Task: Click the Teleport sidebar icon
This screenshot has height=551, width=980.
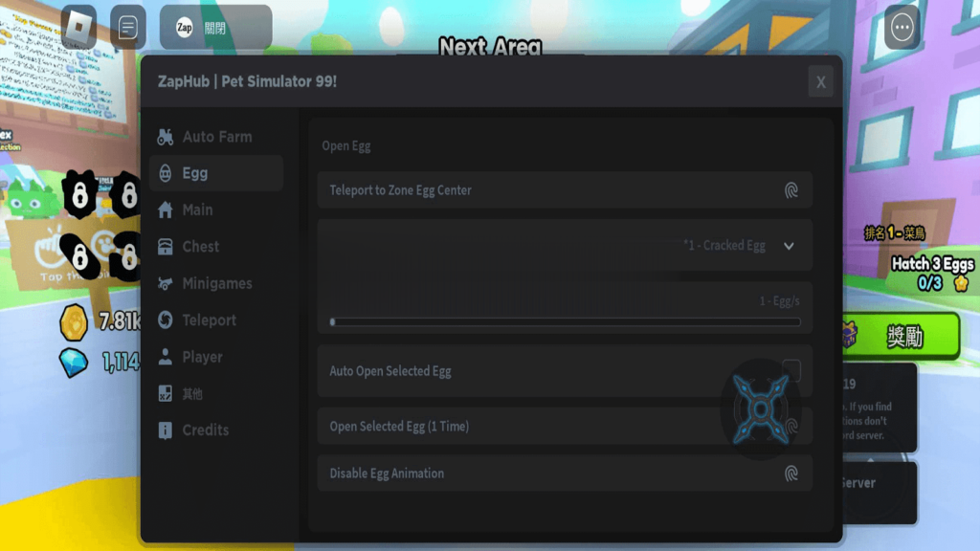Action: pyautogui.click(x=166, y=320)
